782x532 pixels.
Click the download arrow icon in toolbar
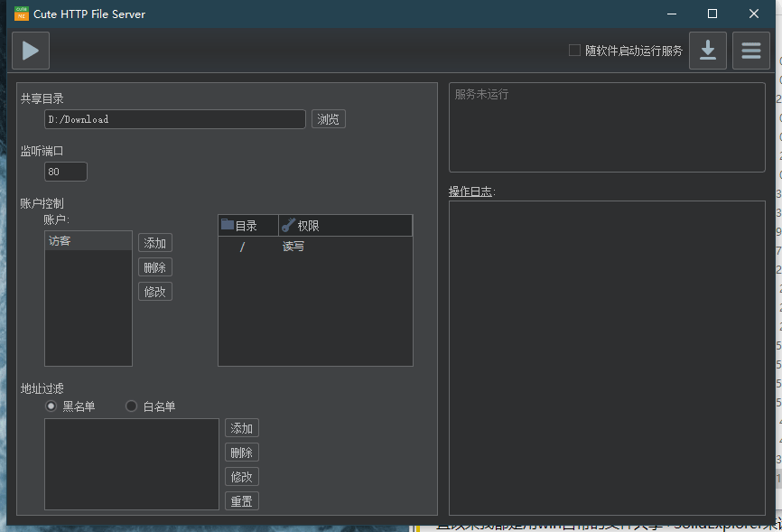pyautogui.click(x=708, y=51)
